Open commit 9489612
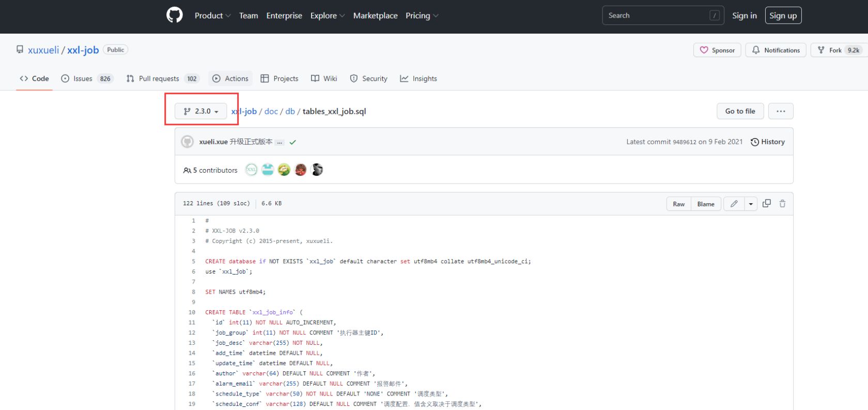The width and height of the screenshot is (868, 410). [685, 142]
